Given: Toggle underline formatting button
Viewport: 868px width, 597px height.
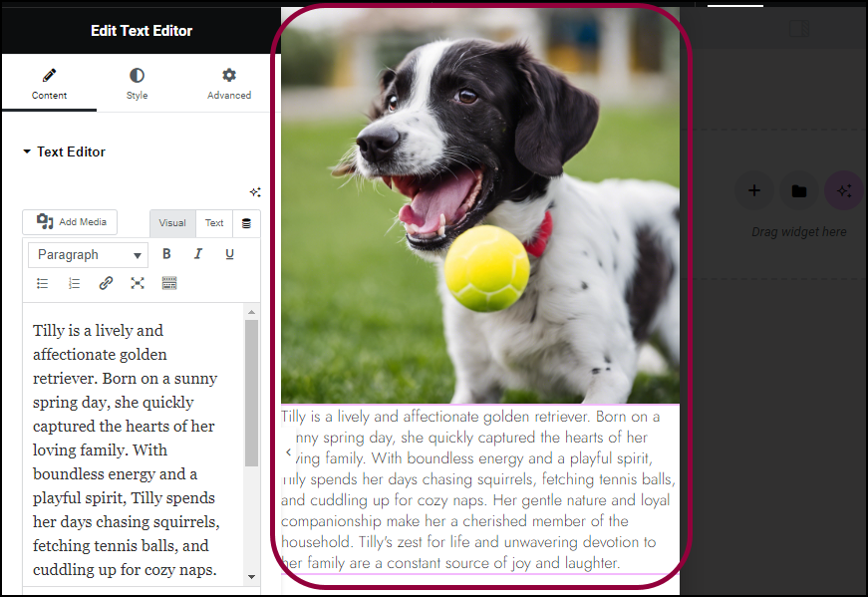Looking at the screenshot, I should pyautogui.click(x=230, y=253).
